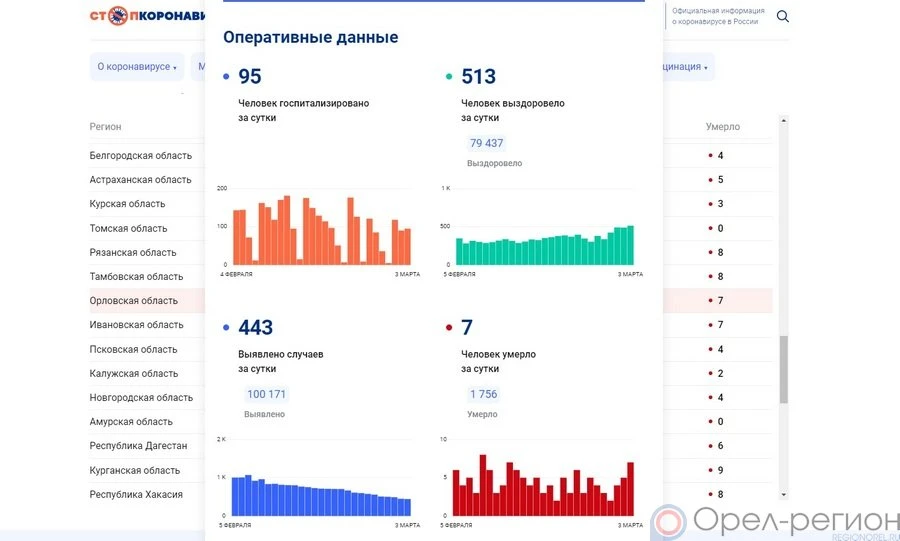Select Белгородская область in the region list

click(x=140, y=156)
